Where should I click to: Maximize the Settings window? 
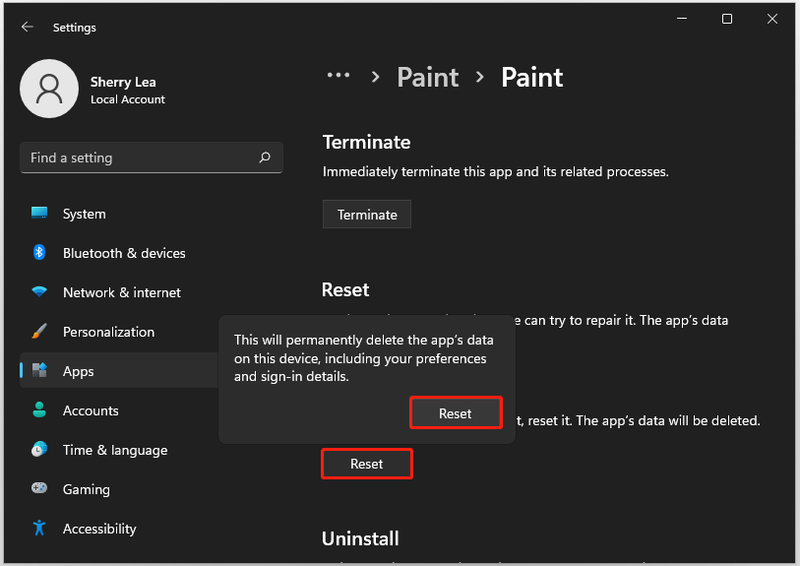[727, 19]
